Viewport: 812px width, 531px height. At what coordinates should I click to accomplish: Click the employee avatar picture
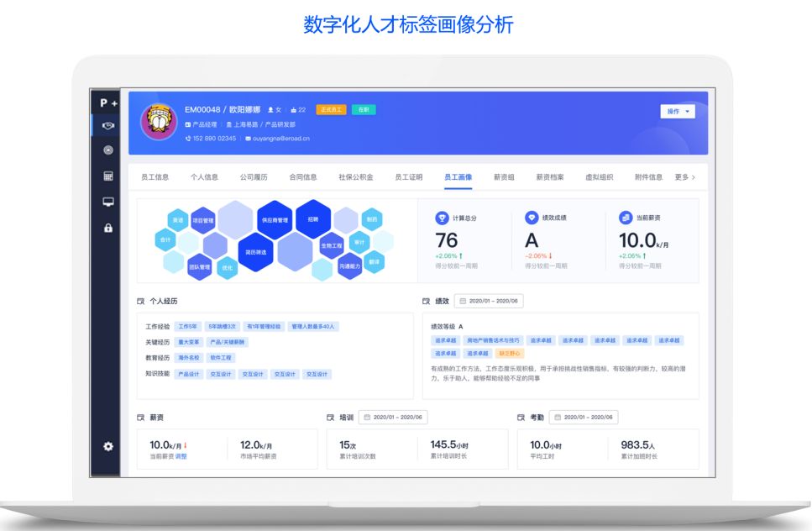158,122
